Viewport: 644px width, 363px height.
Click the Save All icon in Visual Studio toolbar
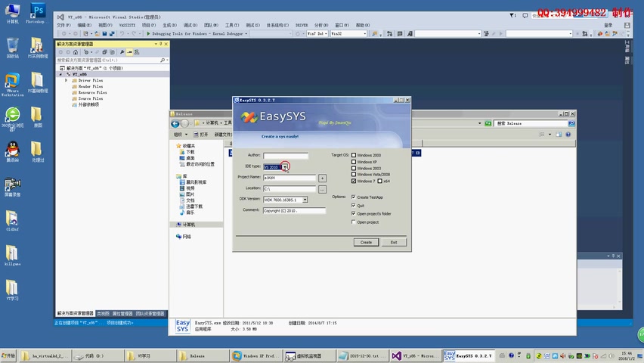pos(111,34)
